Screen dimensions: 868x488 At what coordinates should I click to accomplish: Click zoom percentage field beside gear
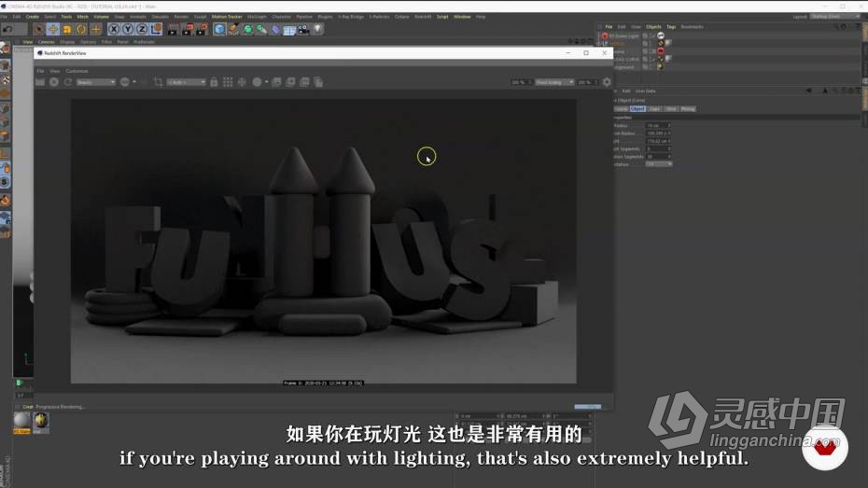(587, 82)
